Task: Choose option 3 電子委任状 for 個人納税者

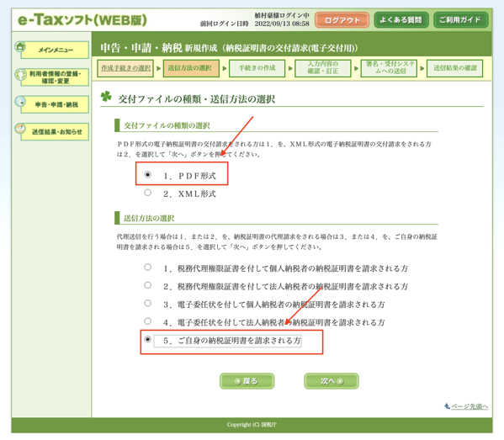Action: [x=147, y=303]
